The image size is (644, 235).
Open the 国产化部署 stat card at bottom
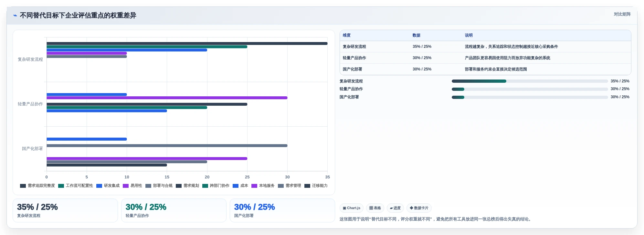coord(282,210)
